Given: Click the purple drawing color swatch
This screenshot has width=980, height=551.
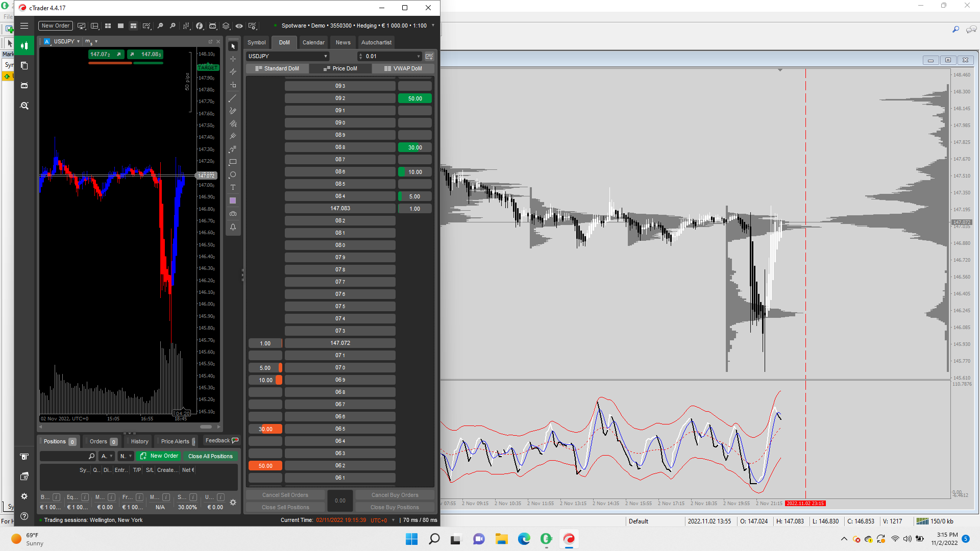Looking at the screenshot, I should (x=233, y=201).
